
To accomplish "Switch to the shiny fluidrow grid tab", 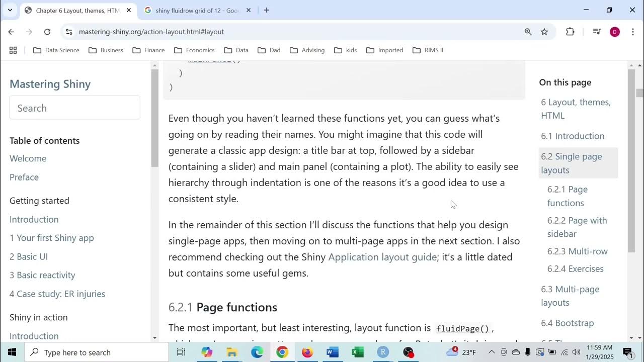I will pyautogui.click(x=197, y=10).
